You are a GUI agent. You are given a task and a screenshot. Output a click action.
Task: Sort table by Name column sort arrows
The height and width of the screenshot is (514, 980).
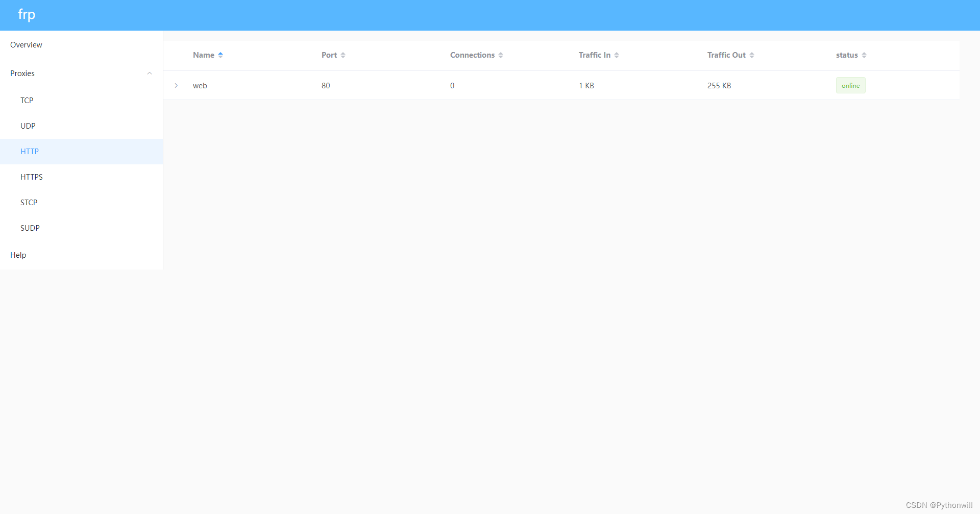point(220,55)
